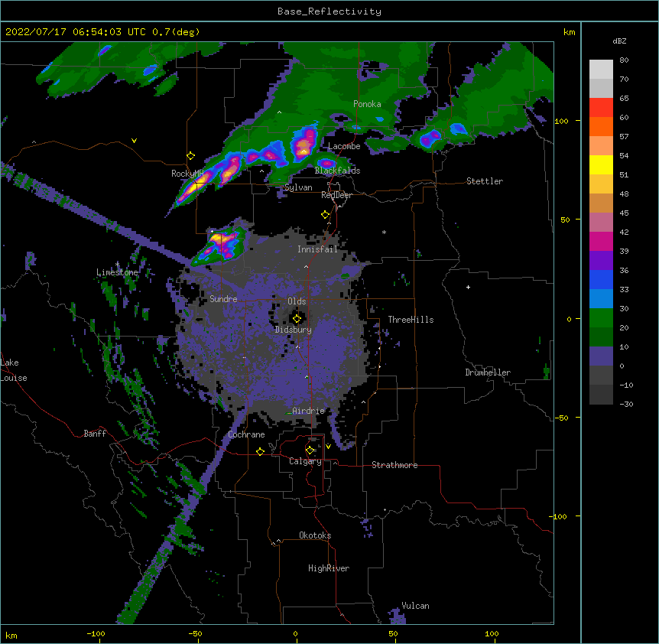Click the white asterisk marker above Limestone
Image resolution: width=659 pixels, height=644 pixels.
[x=117, y=265]
